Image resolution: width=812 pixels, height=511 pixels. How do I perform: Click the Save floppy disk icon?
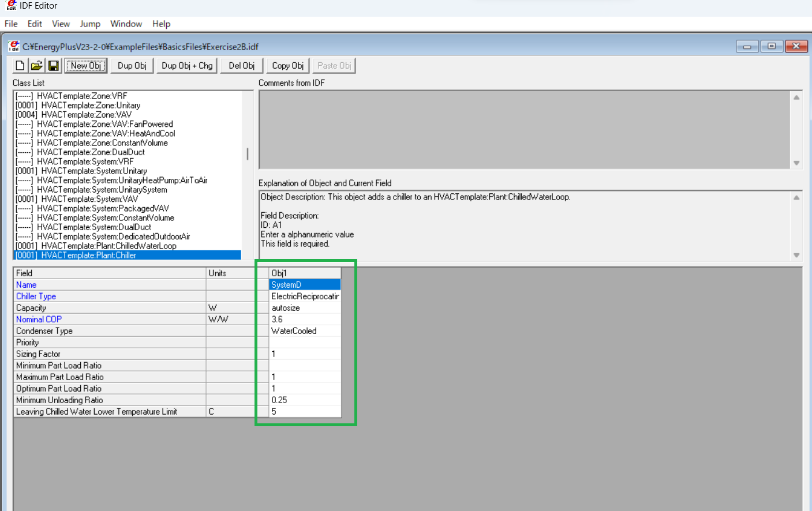(x=54, y=66)
